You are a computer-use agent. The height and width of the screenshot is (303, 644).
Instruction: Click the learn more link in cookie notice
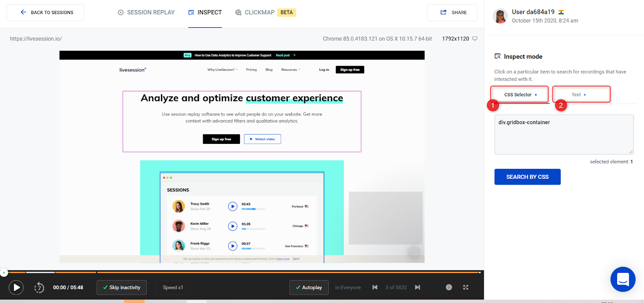283,259
